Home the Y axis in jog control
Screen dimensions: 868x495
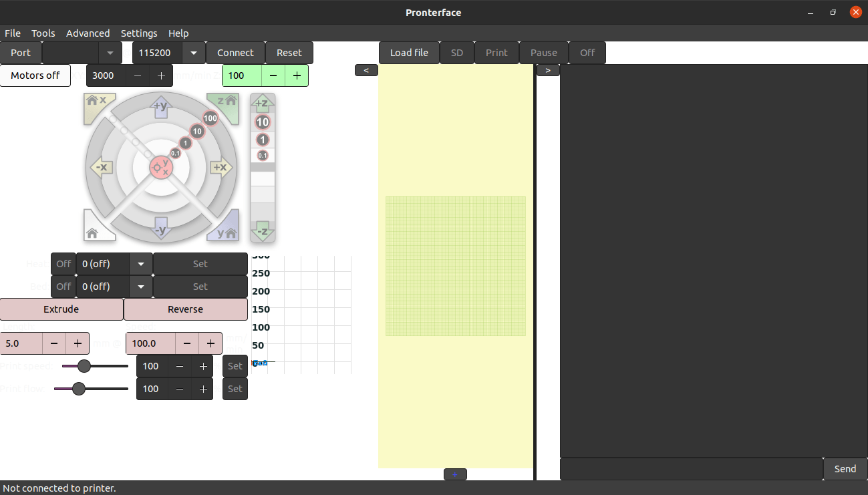coord(225,227)
